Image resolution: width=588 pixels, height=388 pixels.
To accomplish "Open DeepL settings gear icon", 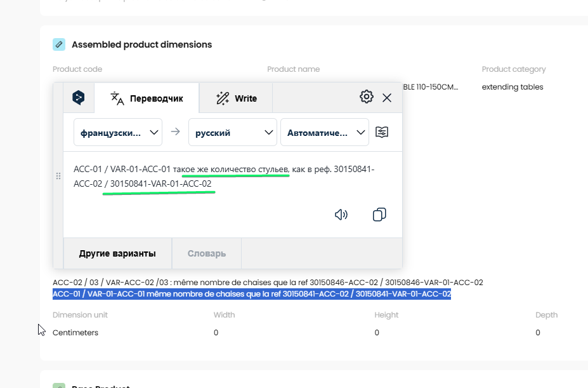I will [367, 97].
